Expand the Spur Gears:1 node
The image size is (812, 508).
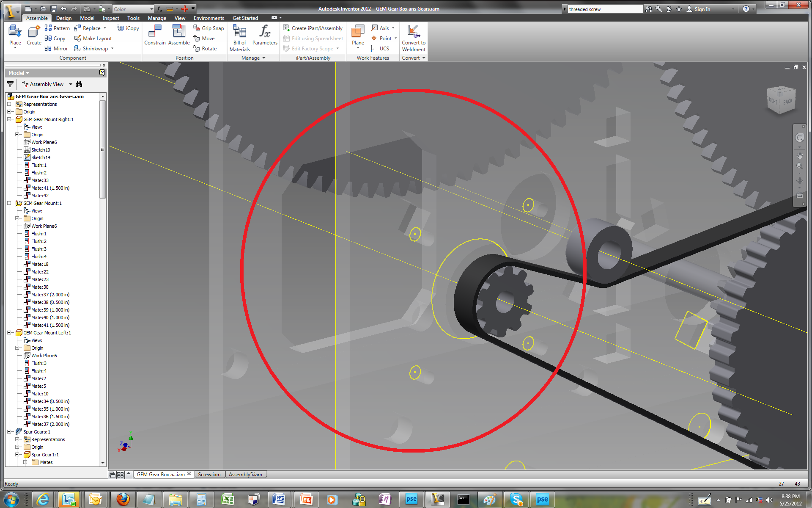(9, 431)
